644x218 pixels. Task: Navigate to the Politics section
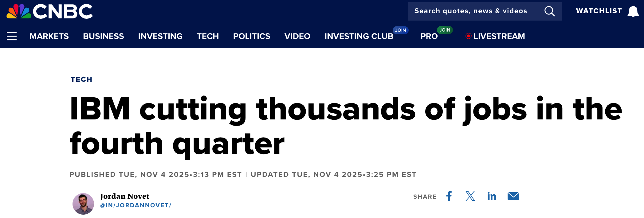(251, 36)
